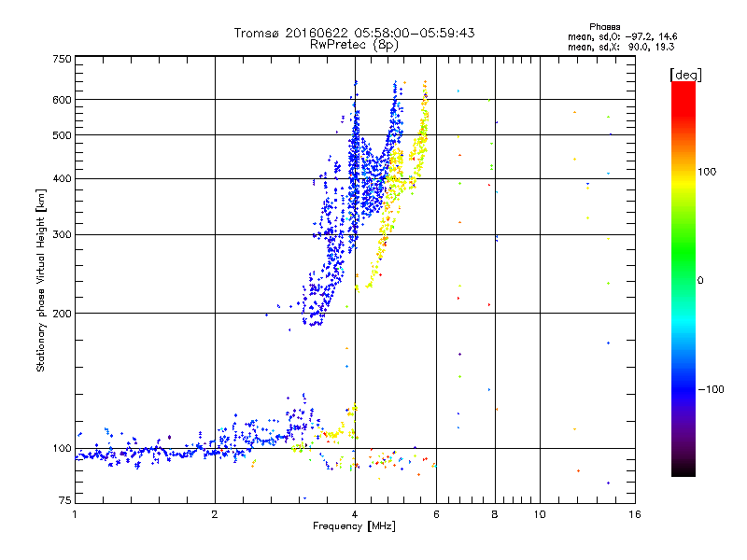Click the "mean, sd,O: -97.2, 14.6" line

click(x=622, y=36)
